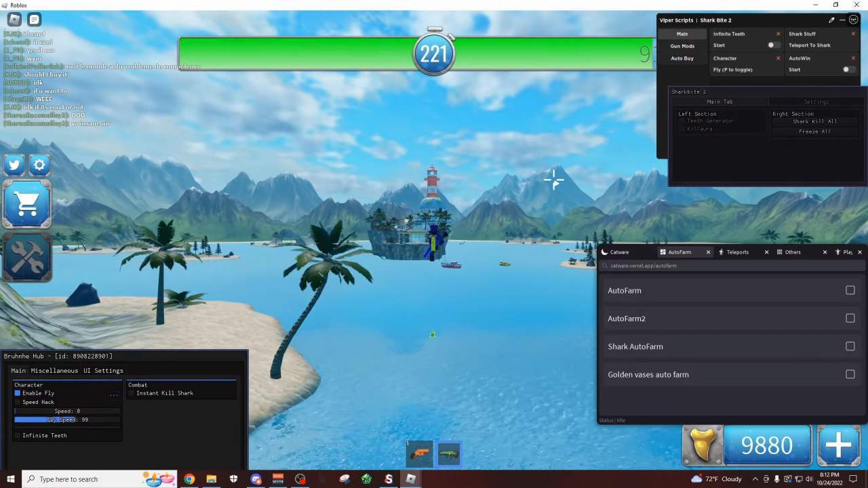
Task: Switch to Miscellaneous tab in Bruhnhe Hub
Action: (x=54, y=371)
